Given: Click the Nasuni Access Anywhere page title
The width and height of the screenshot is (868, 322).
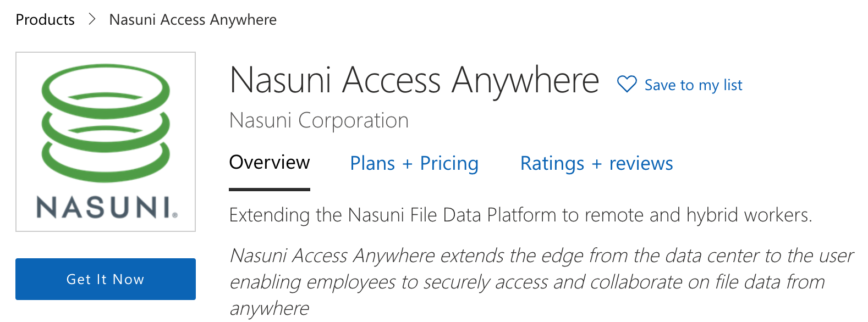Looking at the screenshot, I should (414, 80).
